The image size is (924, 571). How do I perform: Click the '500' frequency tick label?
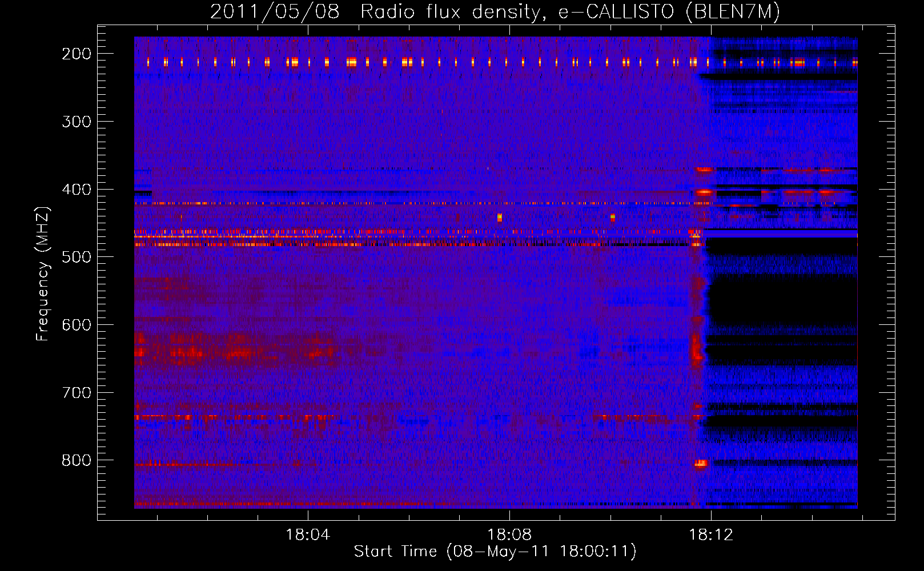point(77,257)
